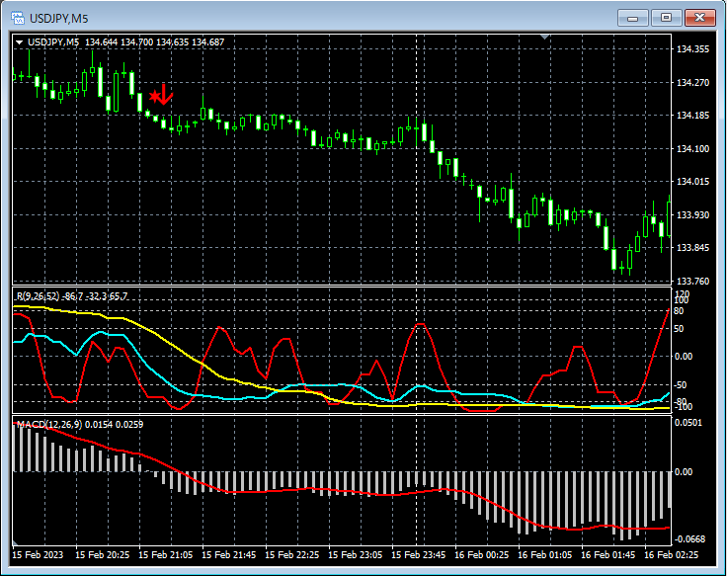Minimize the USDJPY,M5 chart window

click(x=633, y=18)
